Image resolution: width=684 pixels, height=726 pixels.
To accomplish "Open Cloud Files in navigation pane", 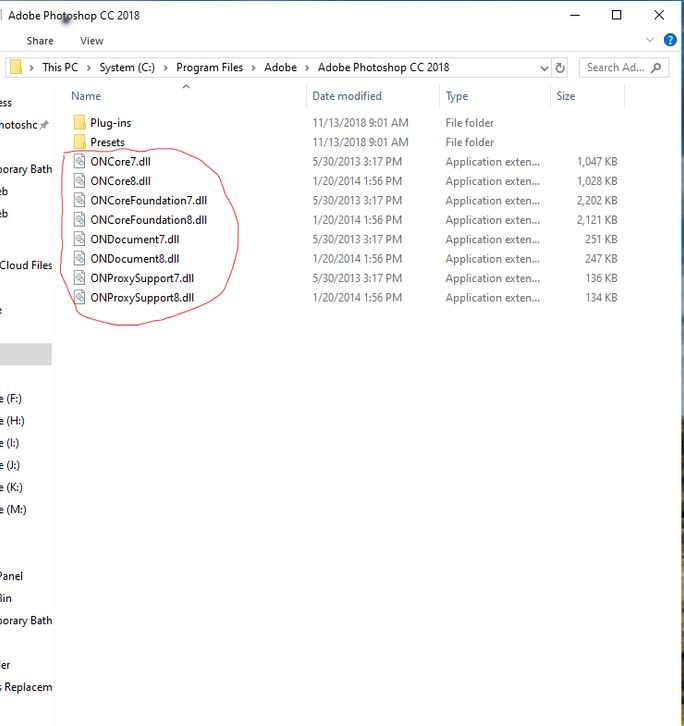I will [26, 265].
